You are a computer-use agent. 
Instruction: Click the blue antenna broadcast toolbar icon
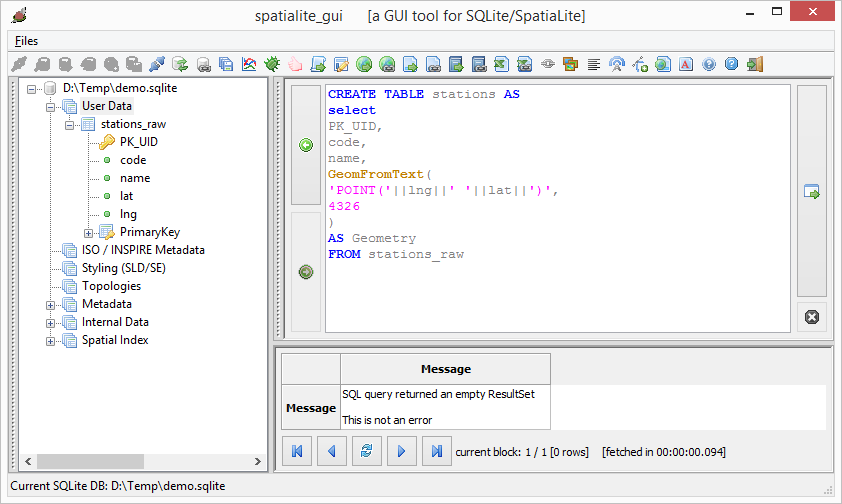(616, 64)
